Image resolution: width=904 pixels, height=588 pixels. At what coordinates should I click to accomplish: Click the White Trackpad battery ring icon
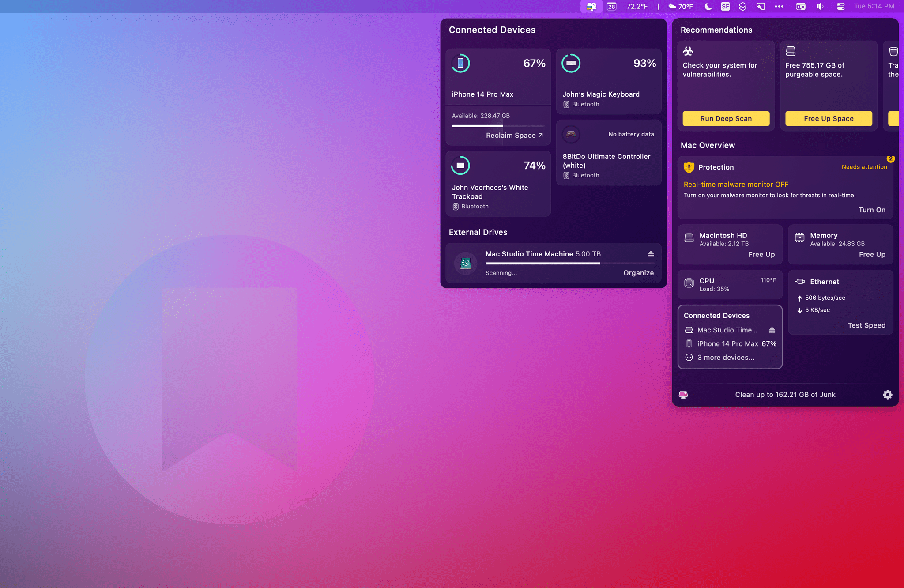(460, 166)
